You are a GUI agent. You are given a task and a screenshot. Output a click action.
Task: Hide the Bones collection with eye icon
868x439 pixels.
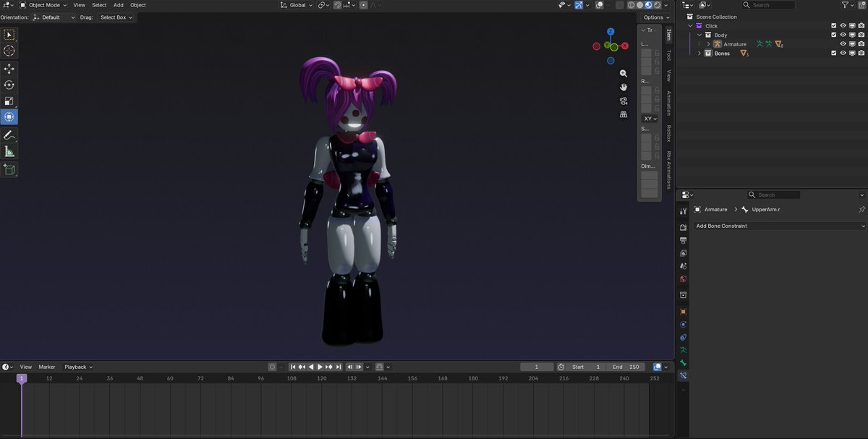click(x=843, y=53)
